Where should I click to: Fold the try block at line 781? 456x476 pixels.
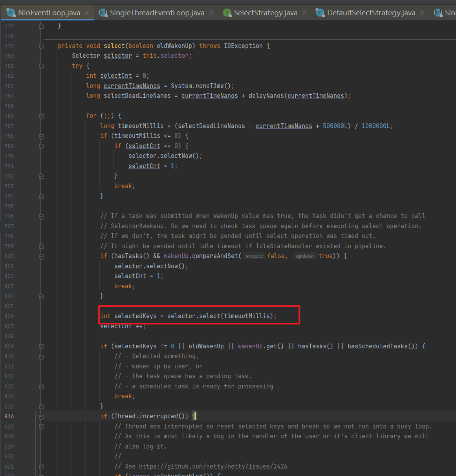pyautogui.click(x=41, y=66)
